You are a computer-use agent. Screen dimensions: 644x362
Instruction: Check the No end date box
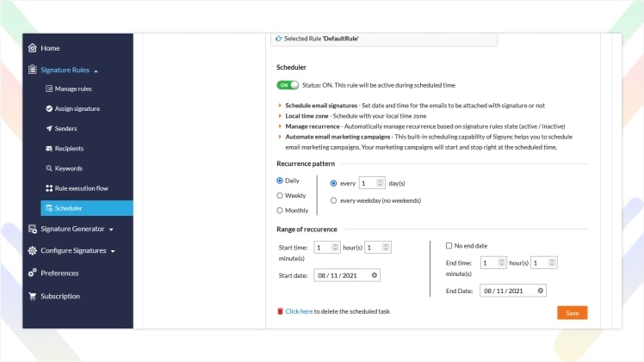tap(449, 246)
